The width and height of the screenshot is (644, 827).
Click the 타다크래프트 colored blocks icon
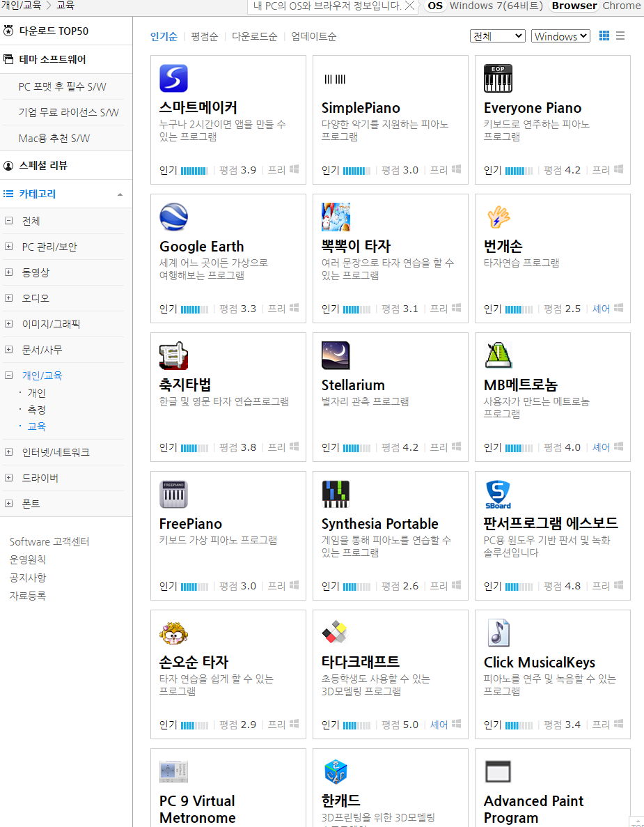tap(336, 633)
